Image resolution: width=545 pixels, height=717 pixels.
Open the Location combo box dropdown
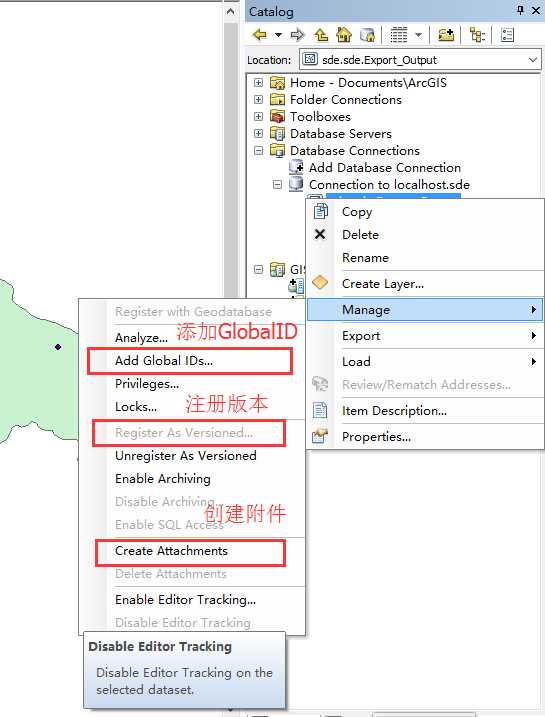pos(533,60)
